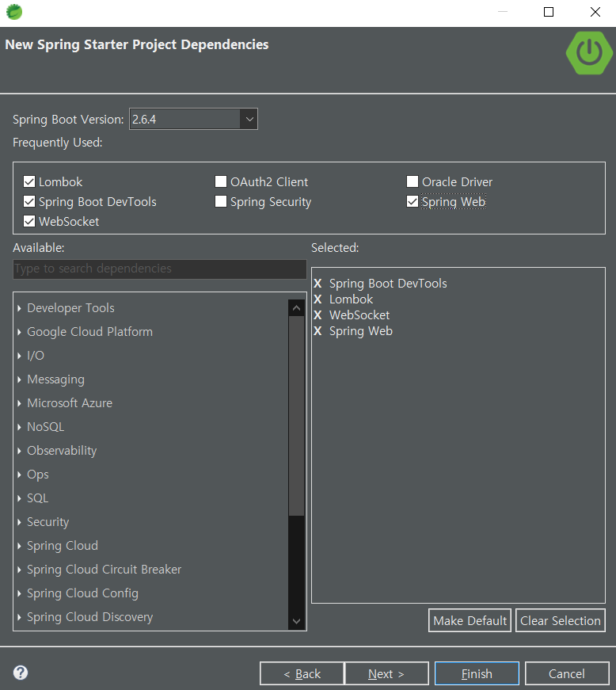Viewport: 616px width, 690px height.
Task: Uncheck the Spring Web checkbox
Action: [413, 201]
